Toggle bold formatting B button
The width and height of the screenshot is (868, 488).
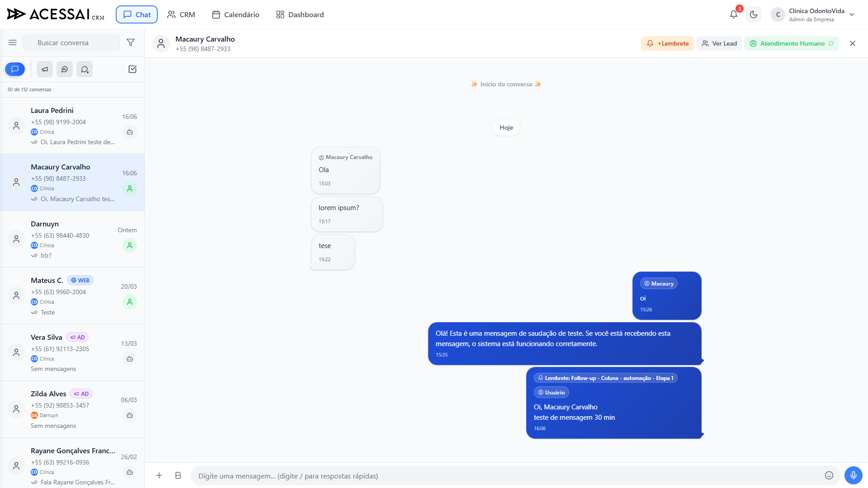(178, 475)
